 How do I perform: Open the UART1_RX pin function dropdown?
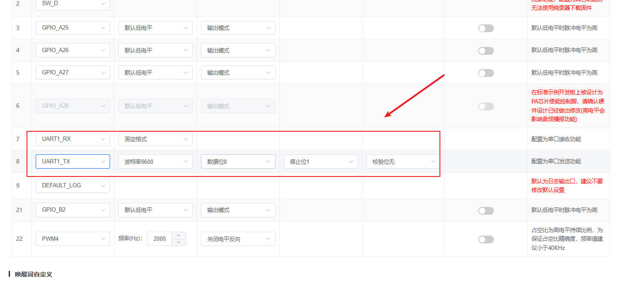(x=73, y=139)
